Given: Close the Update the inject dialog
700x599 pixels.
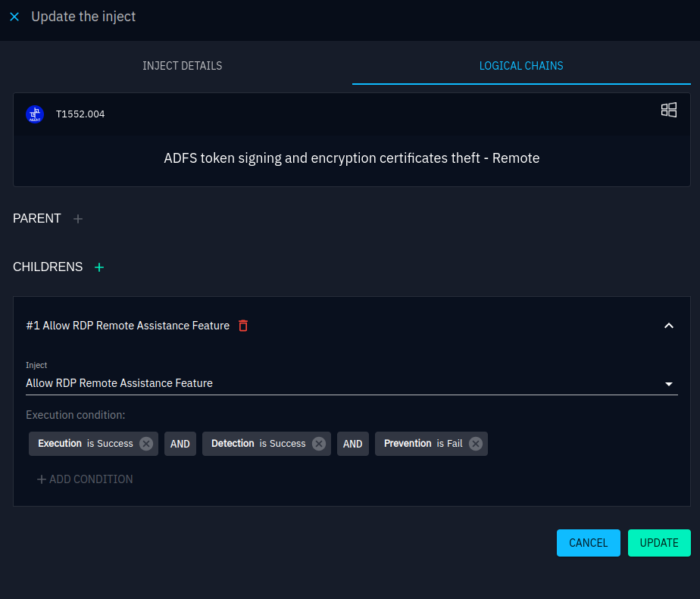Looking at the screenshot, I should click(14, 17).
